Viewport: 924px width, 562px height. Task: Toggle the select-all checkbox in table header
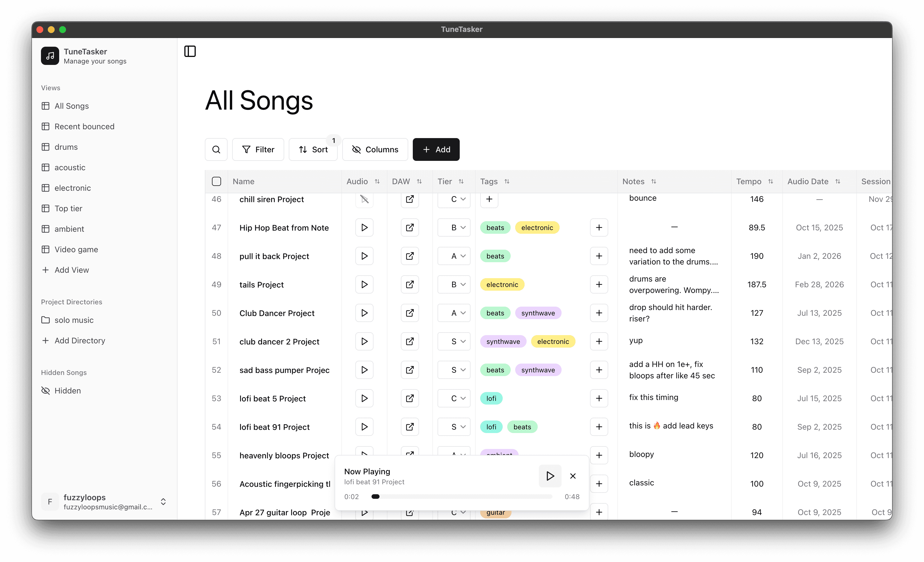pyautogui.click(x=216, y=182)
